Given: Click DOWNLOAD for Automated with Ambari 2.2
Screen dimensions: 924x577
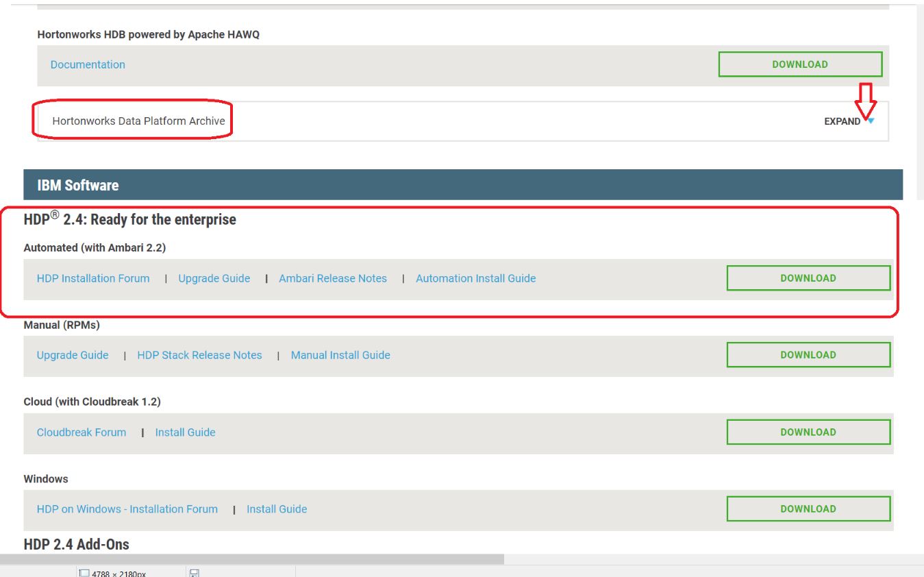Looking at the screenshot, I should [807, 278].
